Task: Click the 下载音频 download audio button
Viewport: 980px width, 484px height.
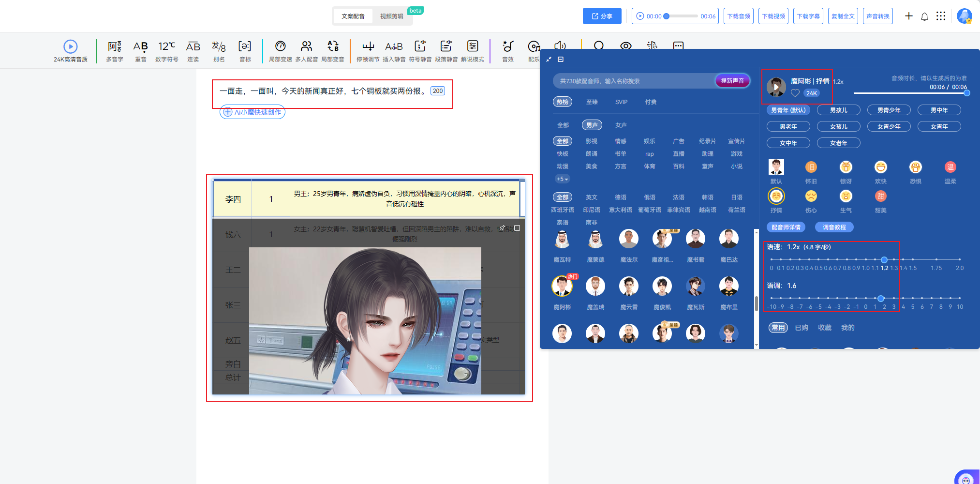Action: coord(739,16)
